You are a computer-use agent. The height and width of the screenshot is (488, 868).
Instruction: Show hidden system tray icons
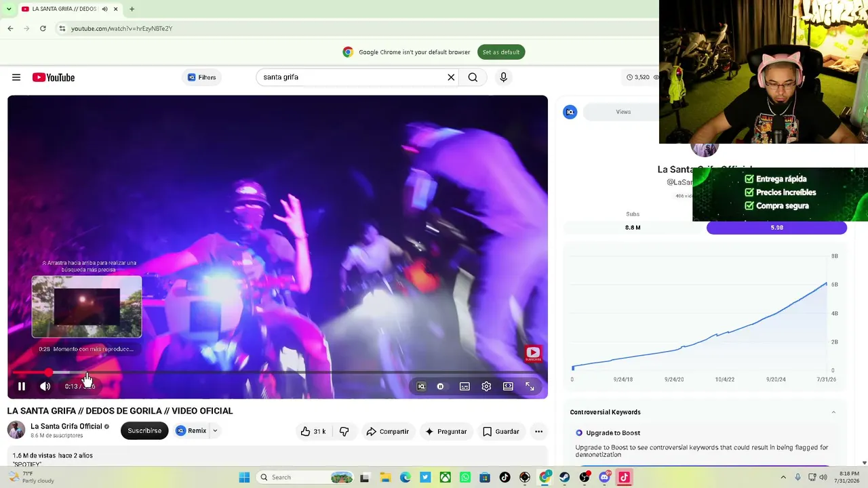tap(783, 477)
